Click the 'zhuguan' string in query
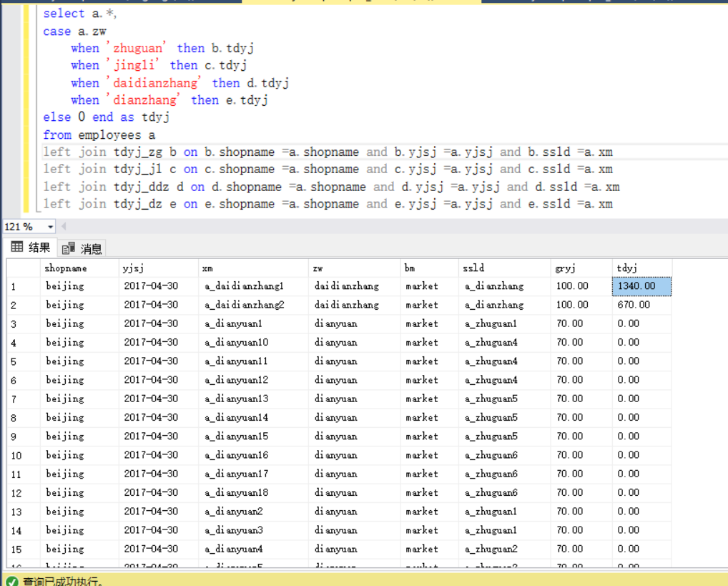 tap(135, 49)
